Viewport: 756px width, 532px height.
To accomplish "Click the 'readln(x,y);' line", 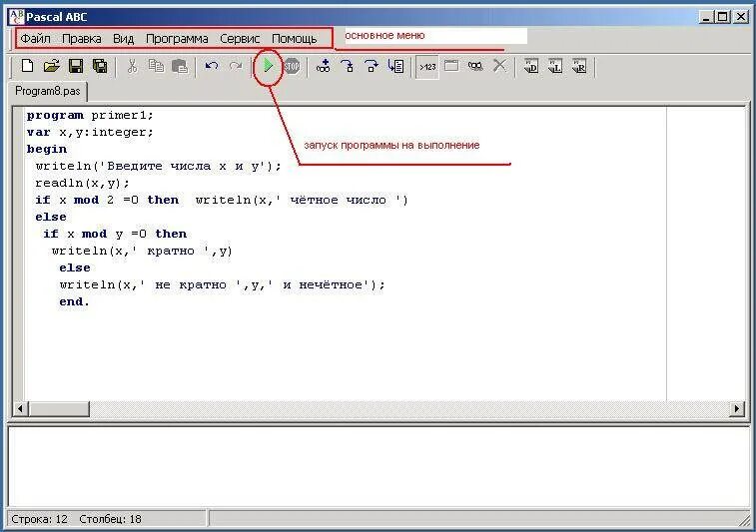I will pos(82,183).
